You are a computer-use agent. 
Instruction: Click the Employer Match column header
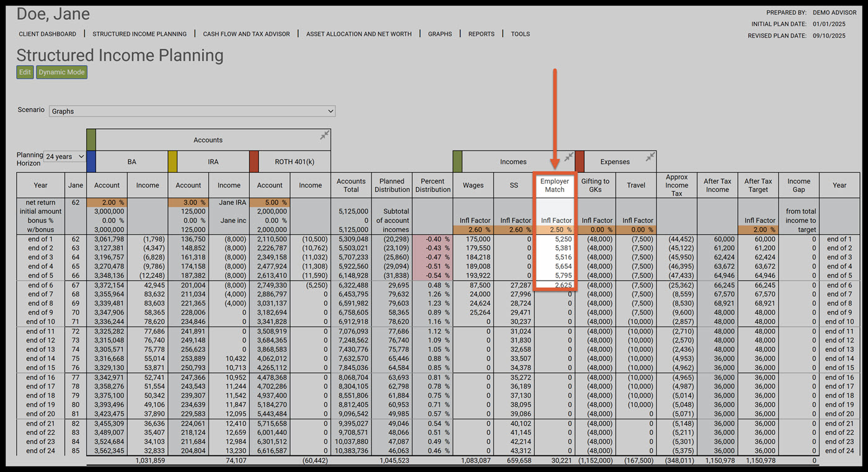point(555,185)
